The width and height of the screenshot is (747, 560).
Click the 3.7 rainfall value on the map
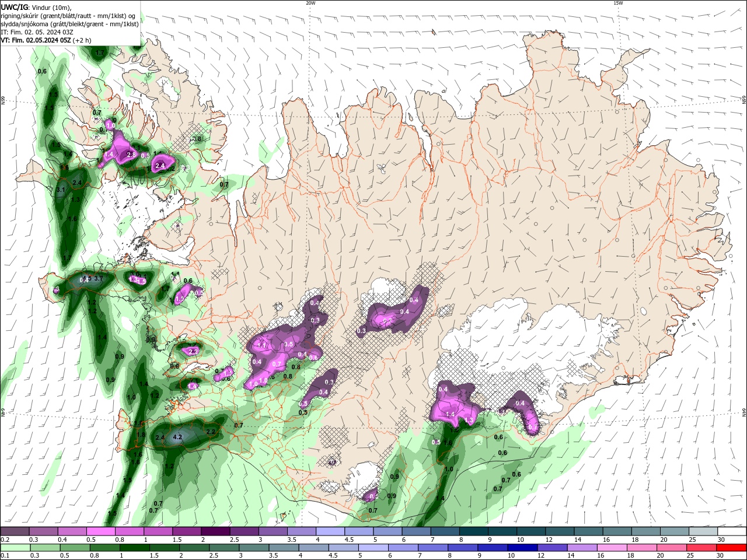pos(98,279)
